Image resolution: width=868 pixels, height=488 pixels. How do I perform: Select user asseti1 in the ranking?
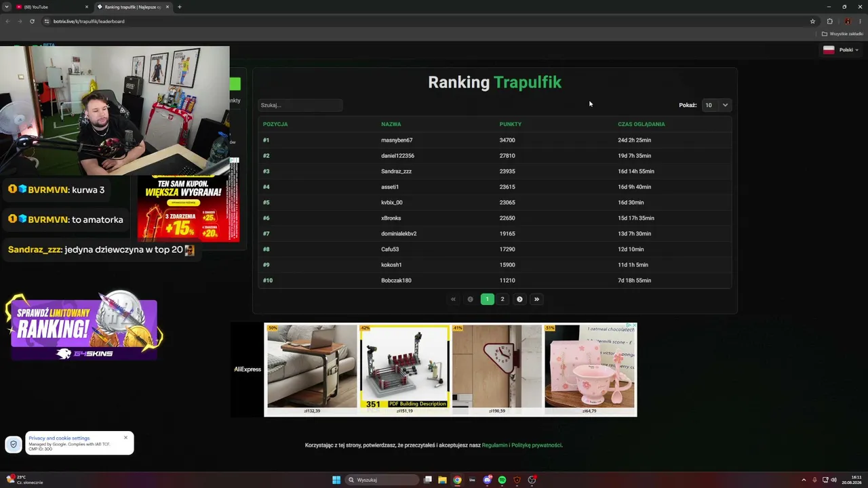(390, 187)
